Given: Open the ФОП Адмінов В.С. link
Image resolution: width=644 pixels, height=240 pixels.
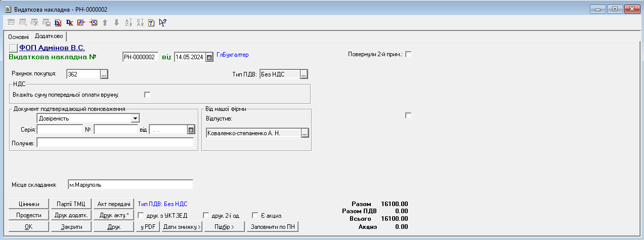Looking at the screenshot, I should [x=52, y=48].
